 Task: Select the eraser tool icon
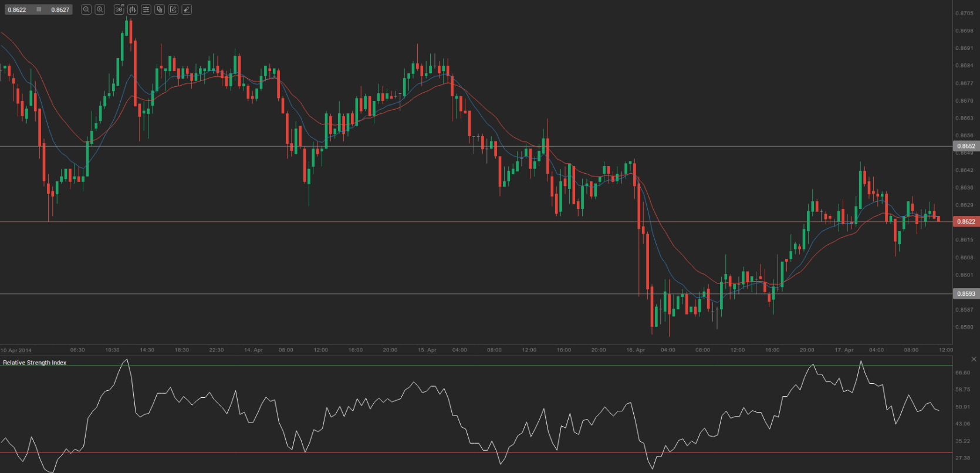[x=187, y=9]
